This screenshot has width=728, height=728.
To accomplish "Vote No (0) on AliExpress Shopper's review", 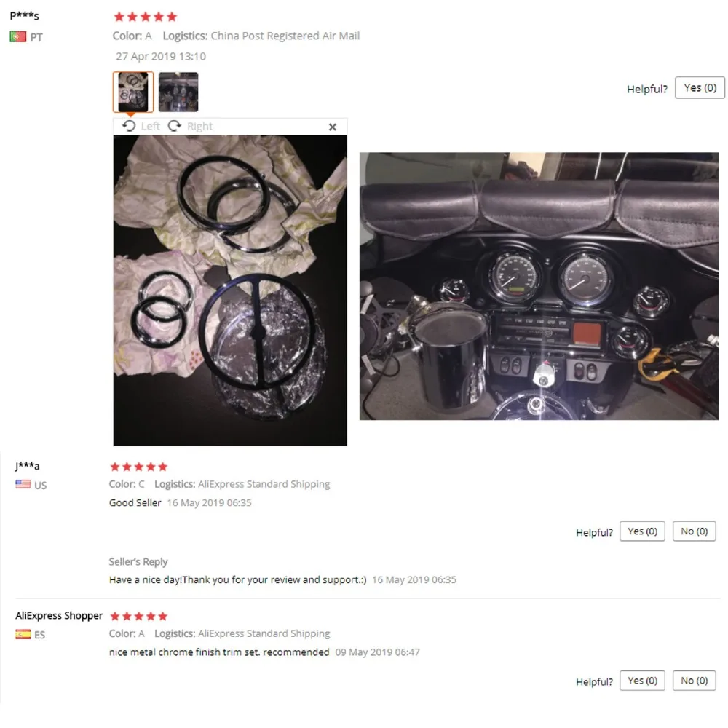I will pyautogui.click(x=694, y=681).
